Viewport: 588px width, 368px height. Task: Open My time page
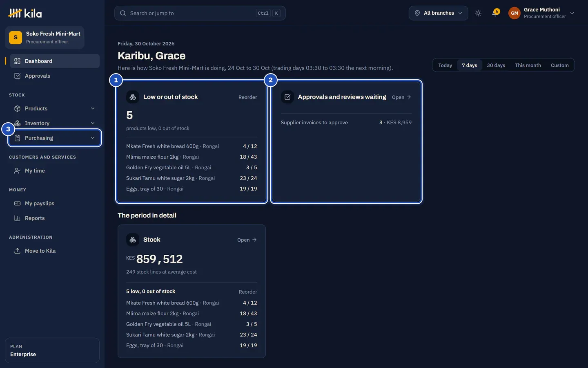pos(55,171)
